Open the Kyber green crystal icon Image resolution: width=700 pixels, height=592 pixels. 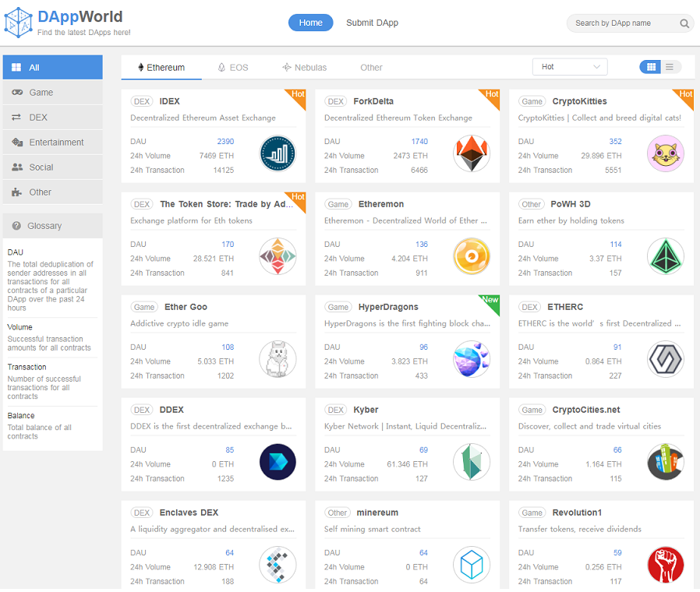pos(472,462)
